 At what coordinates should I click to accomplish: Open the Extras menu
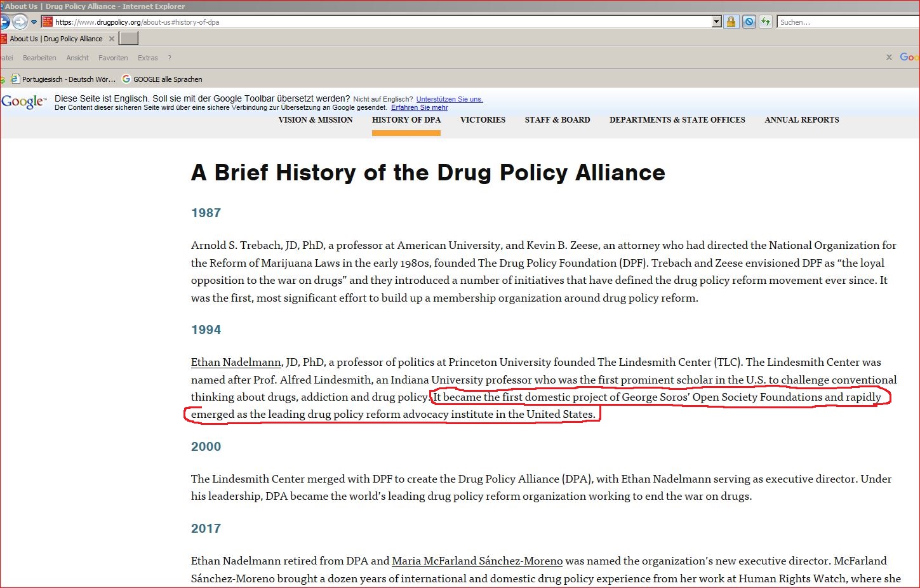coord(148,58)
